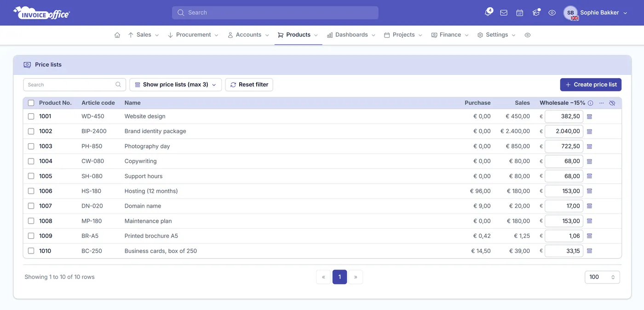
Task: Toggle the select-all checkbox in header
Action: pos(31,103)
